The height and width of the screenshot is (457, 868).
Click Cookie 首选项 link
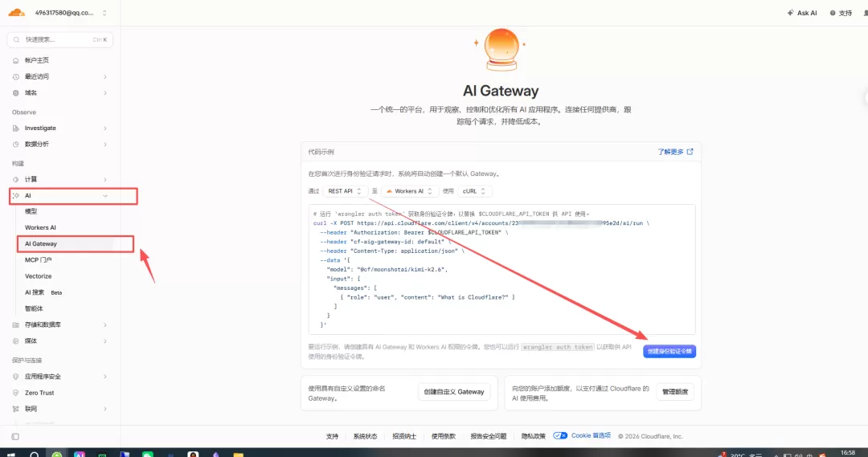pyautogui.click(x=591, y=435)
